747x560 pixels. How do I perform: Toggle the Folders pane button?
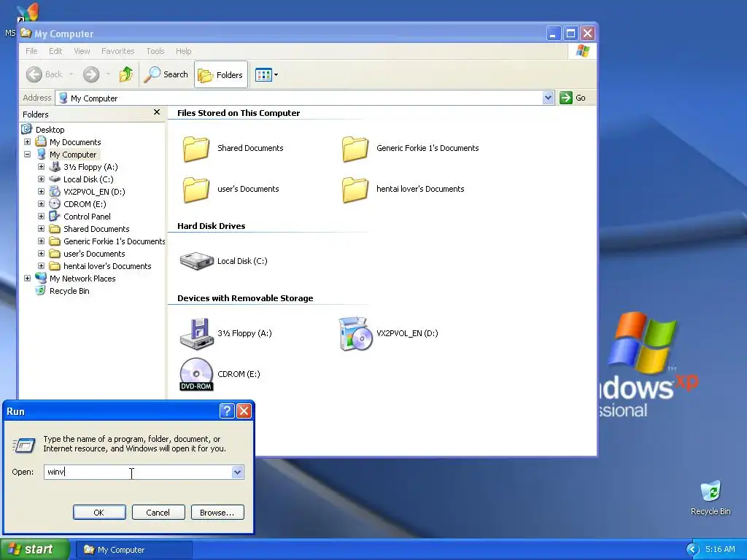tap(220, 75)
